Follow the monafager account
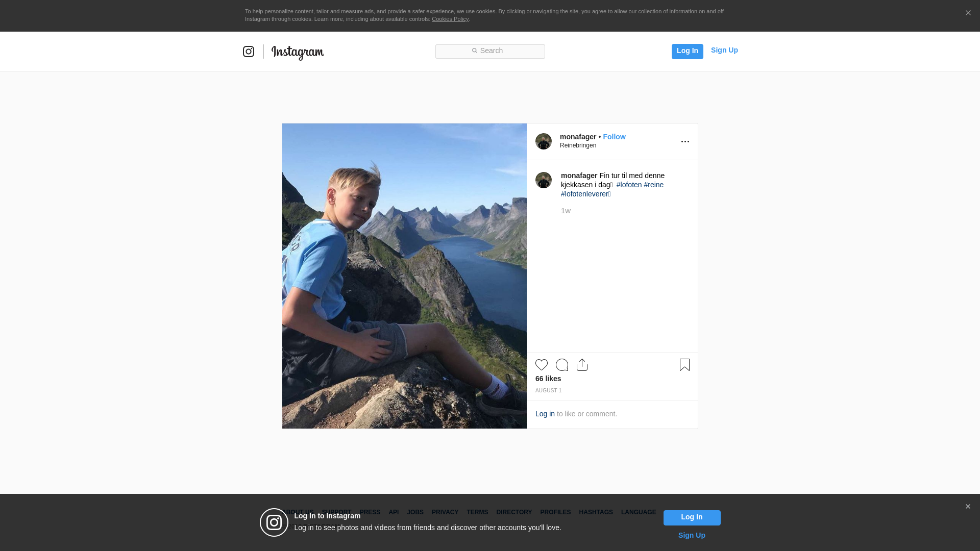The image size is (980, 551). [614, 137]
